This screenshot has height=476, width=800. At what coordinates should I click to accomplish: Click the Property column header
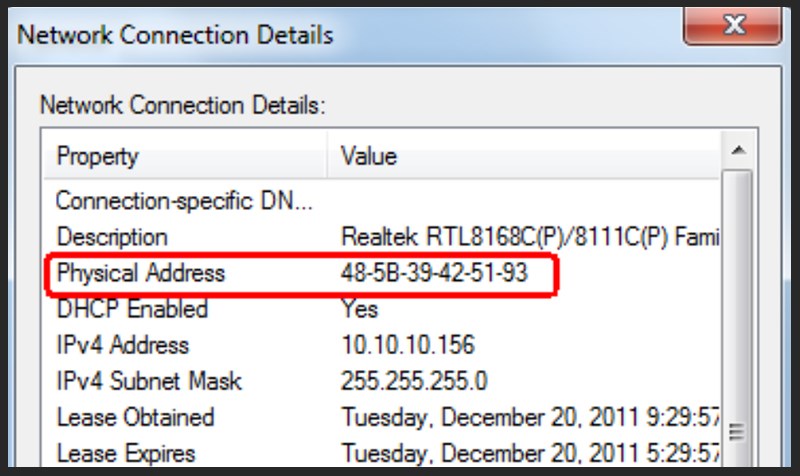click(x=98, y=157)
